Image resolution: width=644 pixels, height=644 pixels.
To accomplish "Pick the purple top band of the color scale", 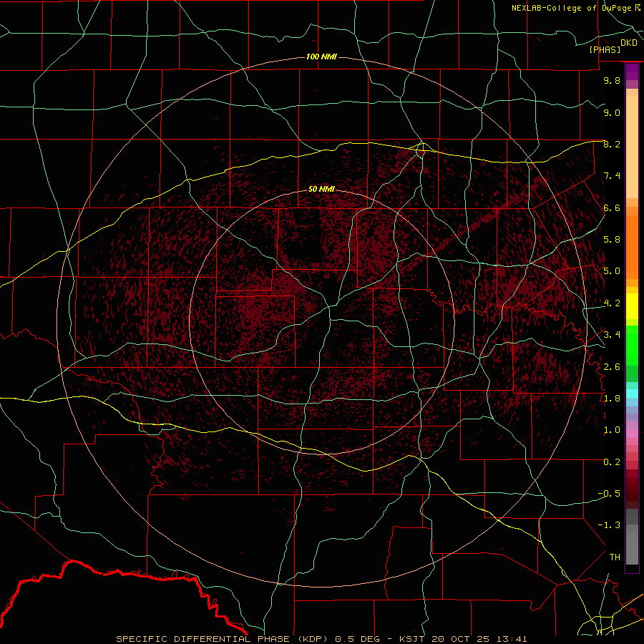I will pos(632,72).
